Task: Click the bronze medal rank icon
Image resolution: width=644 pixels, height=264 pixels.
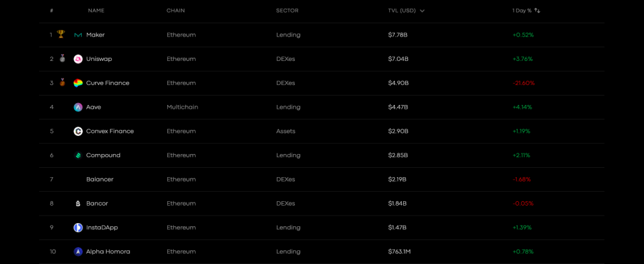Action: click(62, 82)
